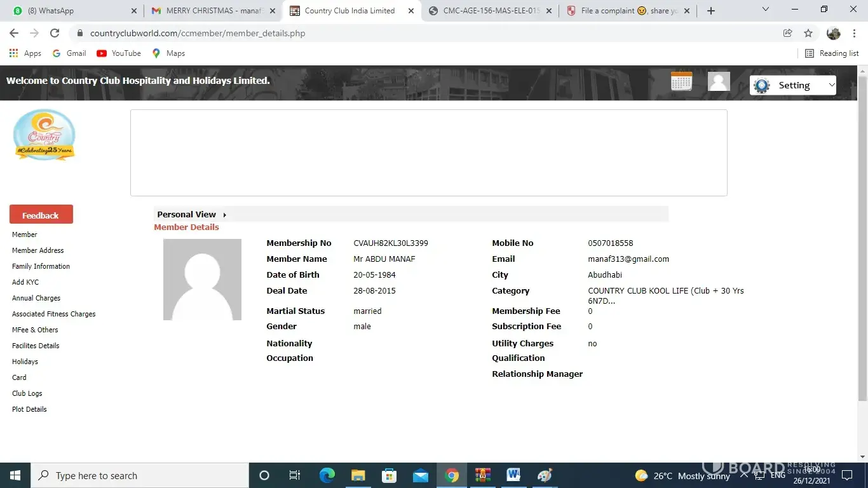Click the user profile icon in header

point(719,81)
